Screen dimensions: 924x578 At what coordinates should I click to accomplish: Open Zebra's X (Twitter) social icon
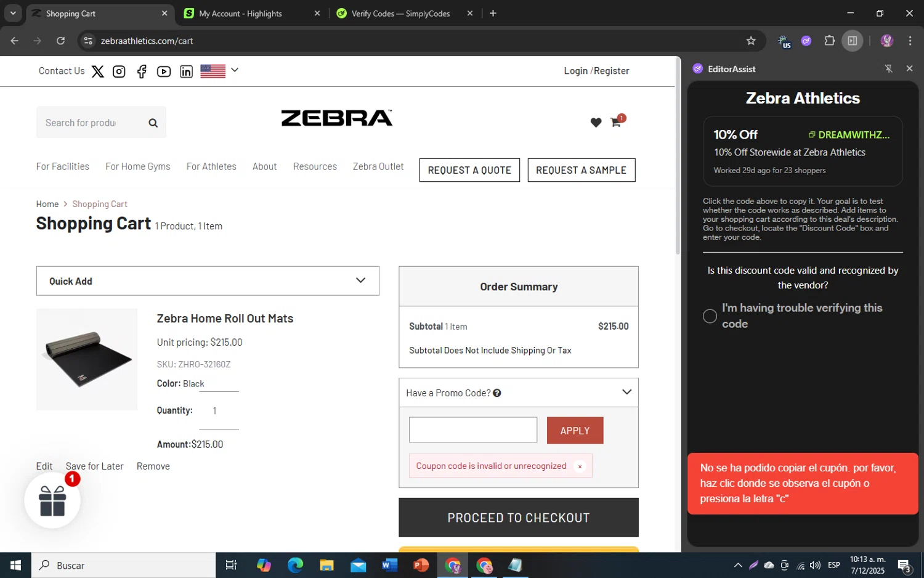tap(97, 71)
